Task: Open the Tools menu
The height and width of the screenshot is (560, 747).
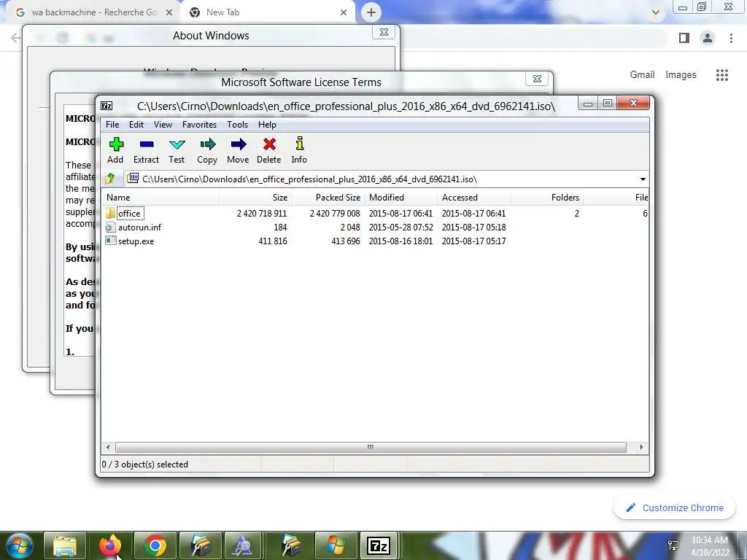Action: point(237,124)
